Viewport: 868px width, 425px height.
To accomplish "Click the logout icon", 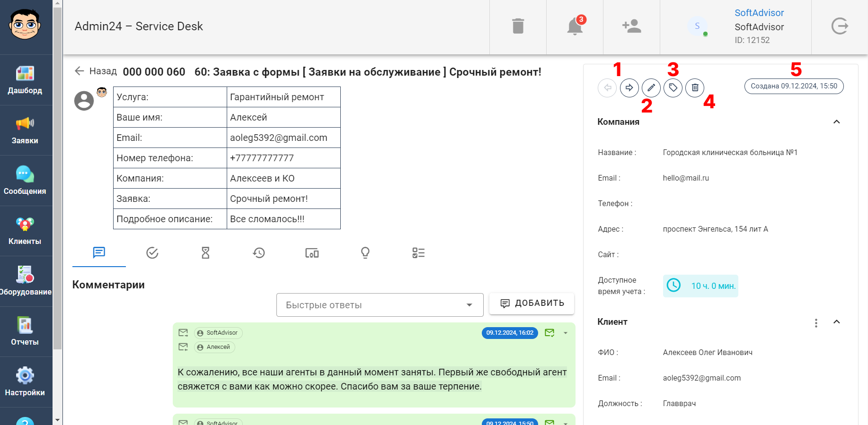I will 840,26.
